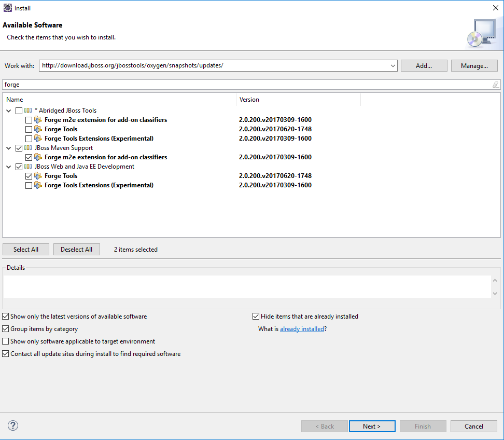Click the help question mark icon
504x440 pixels.
(x=13, y=425)
